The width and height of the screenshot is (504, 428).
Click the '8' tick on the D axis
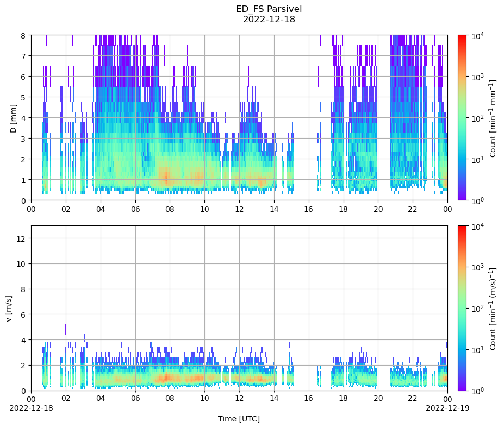[24, 36]
